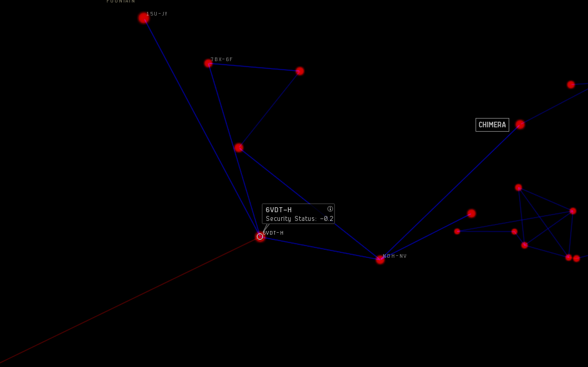Click the 6VDT-H title in the tooltip

click(279, 210)
